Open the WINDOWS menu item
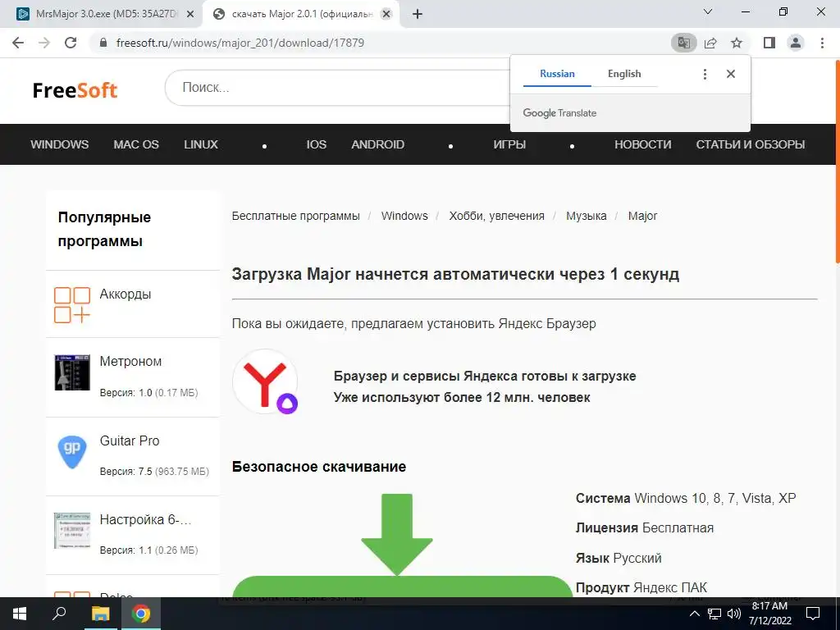The image size is (840, 630). (x=59, y=144)
